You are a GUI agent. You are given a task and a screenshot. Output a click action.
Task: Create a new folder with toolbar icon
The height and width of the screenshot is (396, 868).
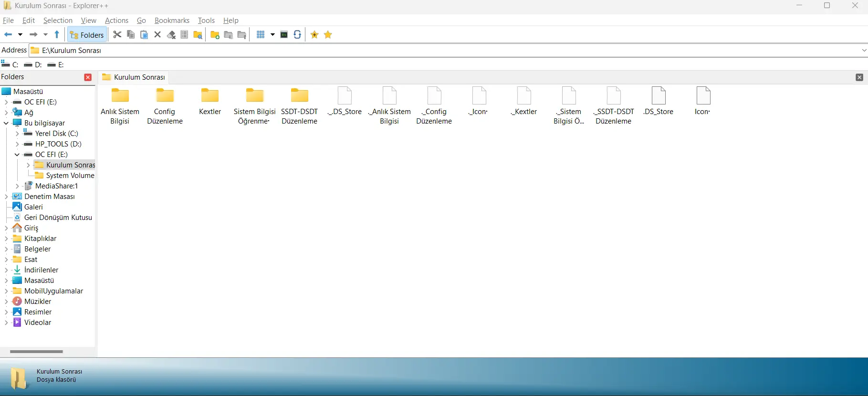[215, 35]
